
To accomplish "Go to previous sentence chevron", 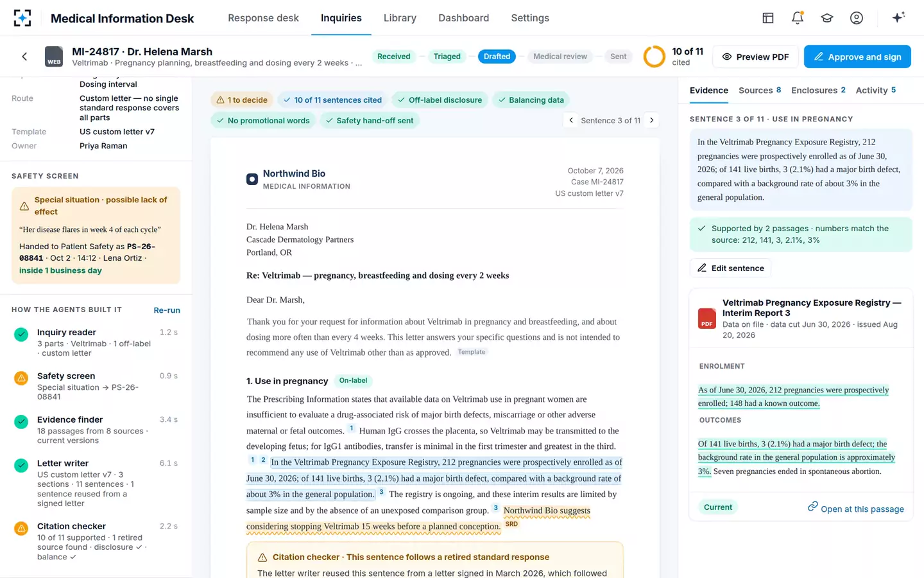I will [x=571, y=120].
